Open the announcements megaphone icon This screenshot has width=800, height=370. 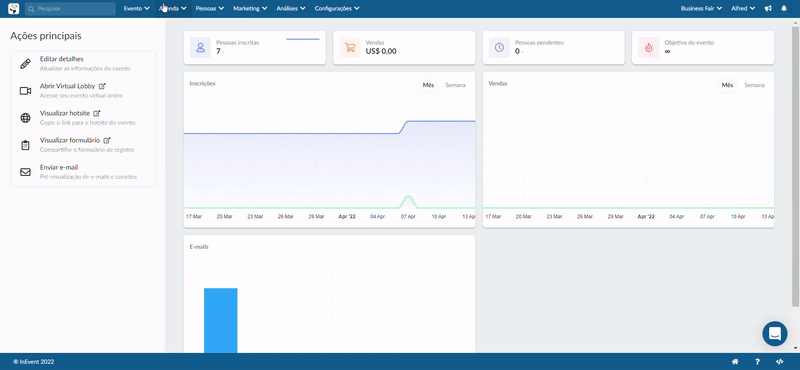(768, 9)
